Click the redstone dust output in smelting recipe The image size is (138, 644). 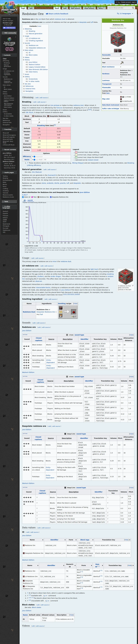tap(74, 312)
